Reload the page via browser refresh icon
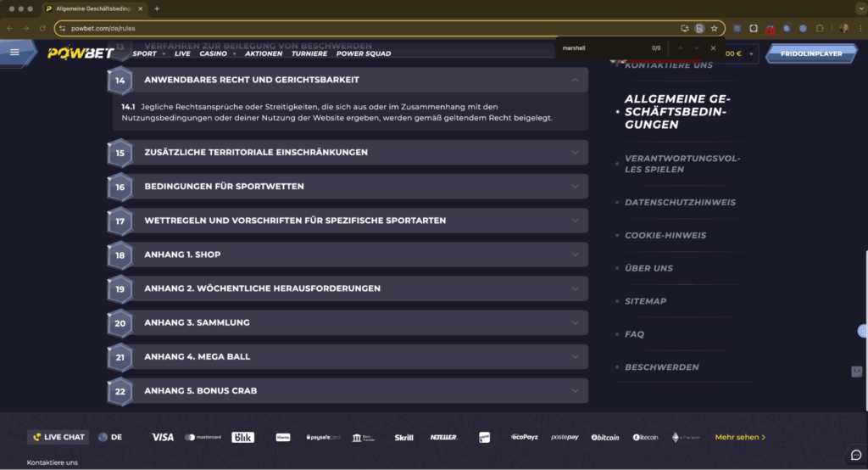Screen dimensions: 868x470 click(x=42, y=28)
